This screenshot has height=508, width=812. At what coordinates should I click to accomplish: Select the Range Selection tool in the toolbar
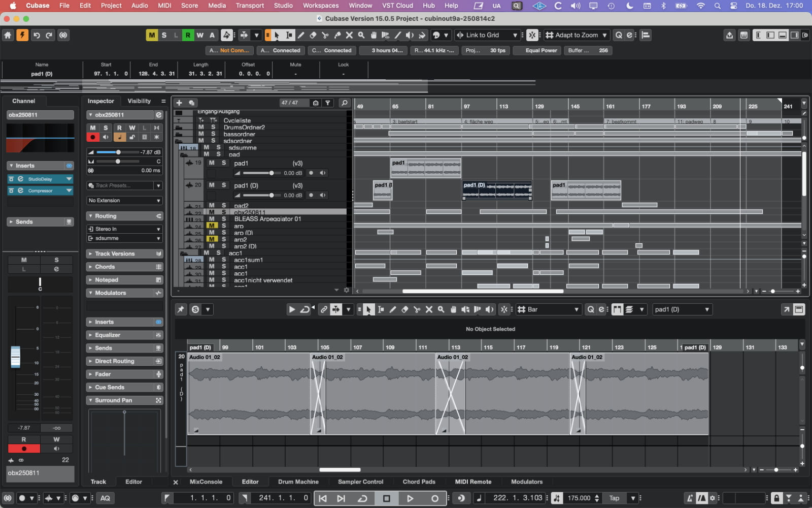click(x=288, y=35)
